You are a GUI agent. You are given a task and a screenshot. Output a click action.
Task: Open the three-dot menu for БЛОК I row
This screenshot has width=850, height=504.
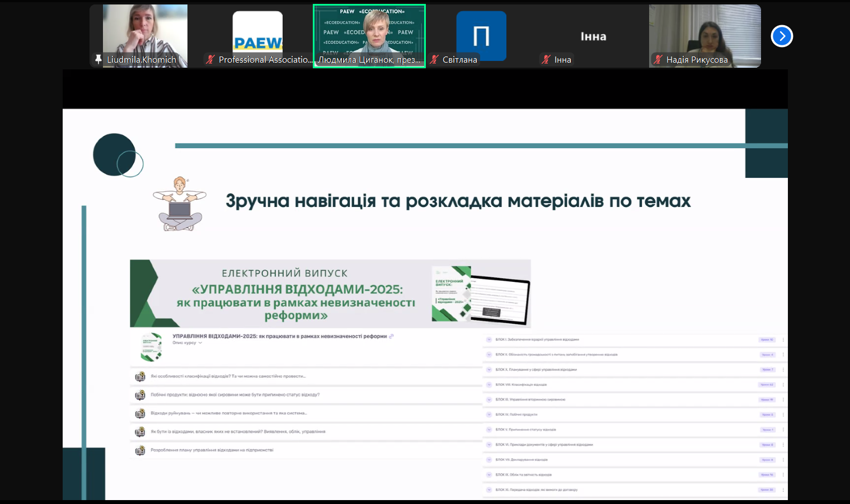(783, 340)
